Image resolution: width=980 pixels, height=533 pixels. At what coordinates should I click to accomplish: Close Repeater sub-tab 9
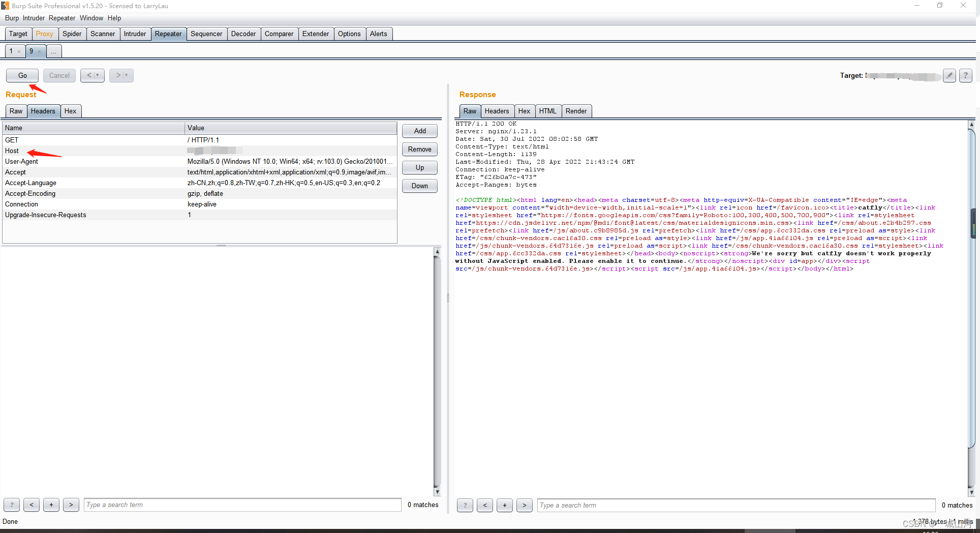[x=40, y=51]
